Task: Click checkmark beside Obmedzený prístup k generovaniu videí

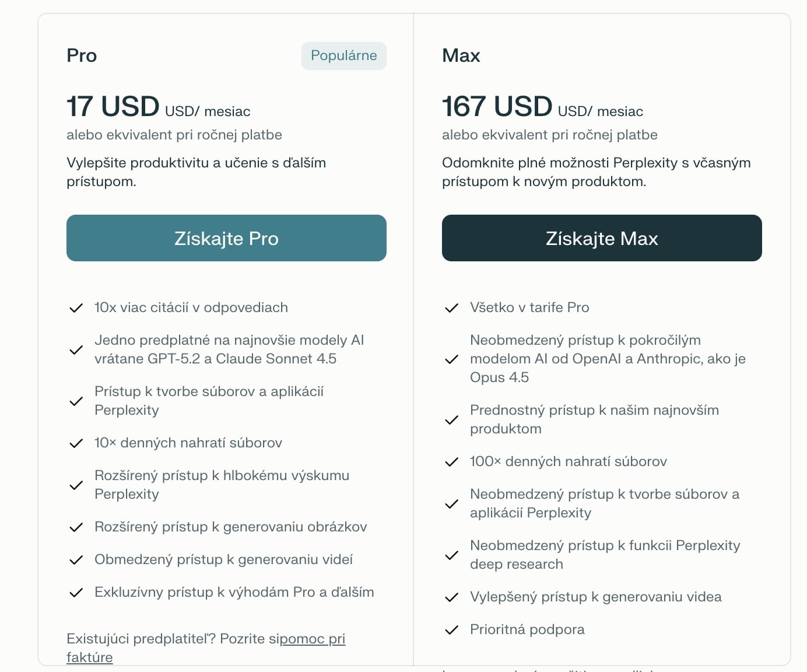Action: click(x=76, y=560)
